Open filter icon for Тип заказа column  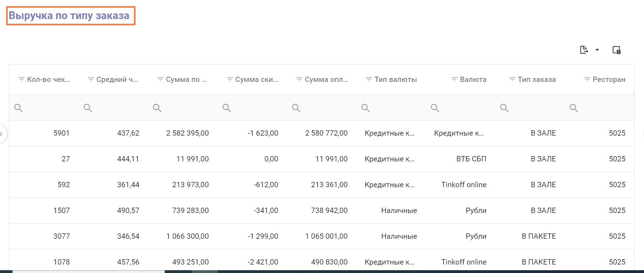[x=512, y=79]
